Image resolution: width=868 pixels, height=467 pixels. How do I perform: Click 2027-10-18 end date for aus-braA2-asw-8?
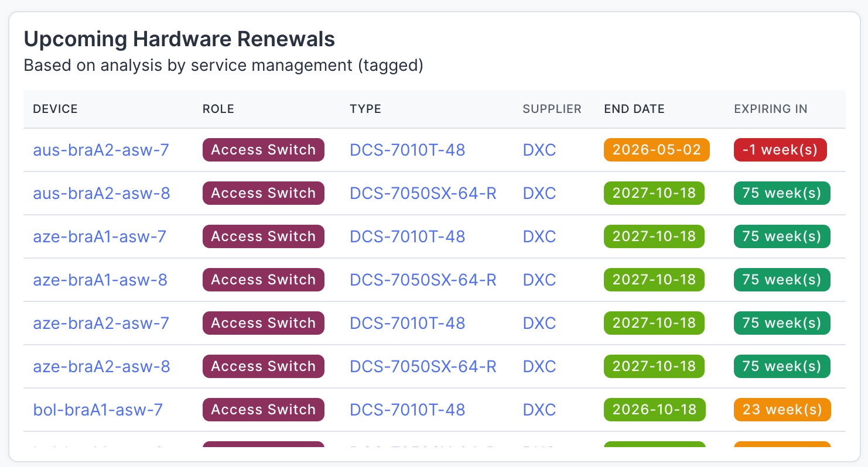(654, 193)
